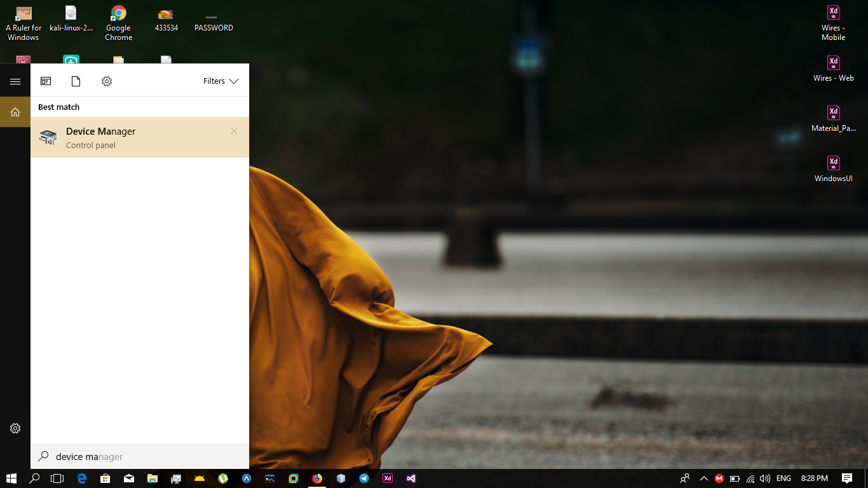This screenshot has height=488, width=868.
Task: Open the Action Center notifications
Action: [x=846, y=478]
